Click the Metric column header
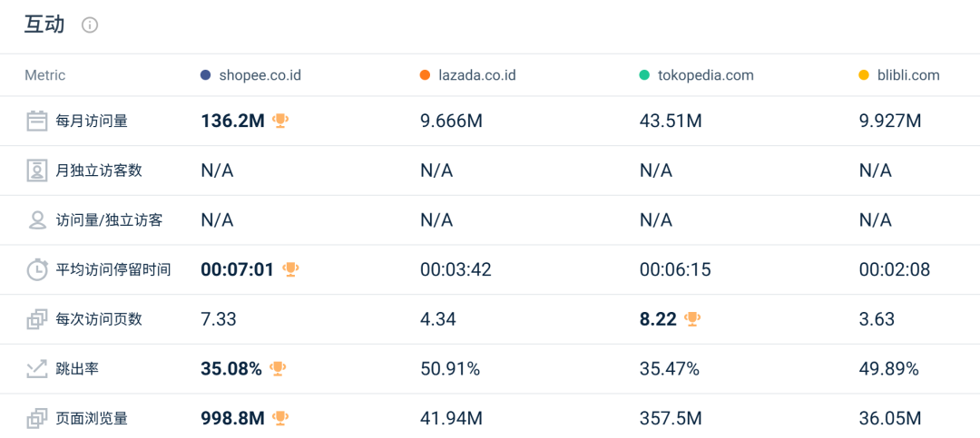The image size is (980, 438). click(x=45, y=75)
